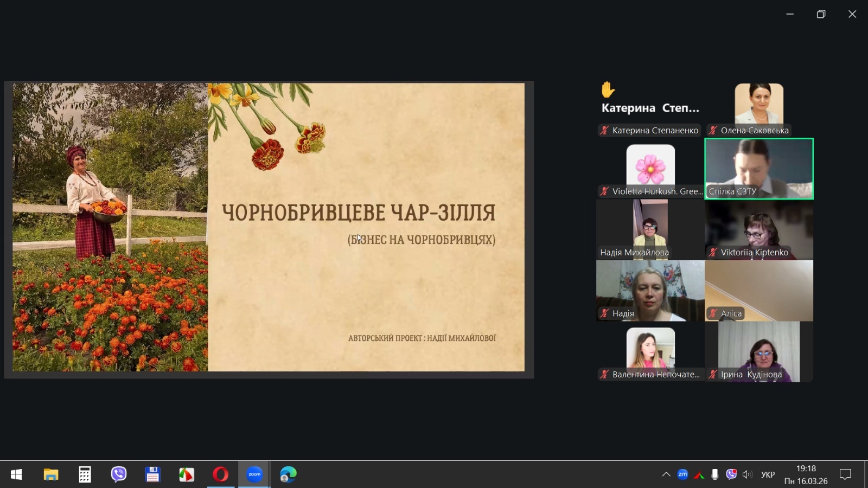The height and width of the screenshot is (488, 868).
Task: Open the volume speaker control in tray
Action: pos(747,474)
